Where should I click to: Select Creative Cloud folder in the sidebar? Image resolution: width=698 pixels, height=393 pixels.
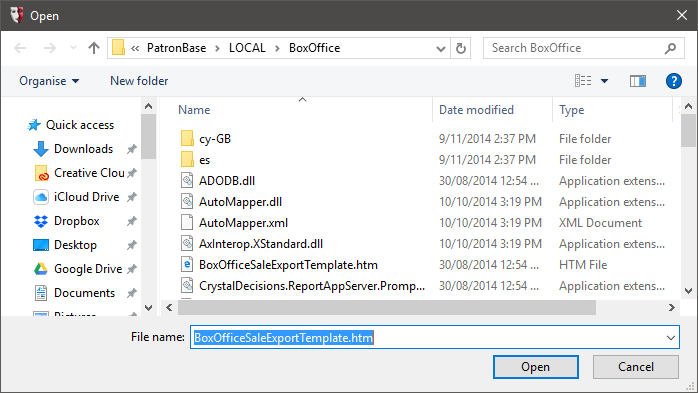89,173
